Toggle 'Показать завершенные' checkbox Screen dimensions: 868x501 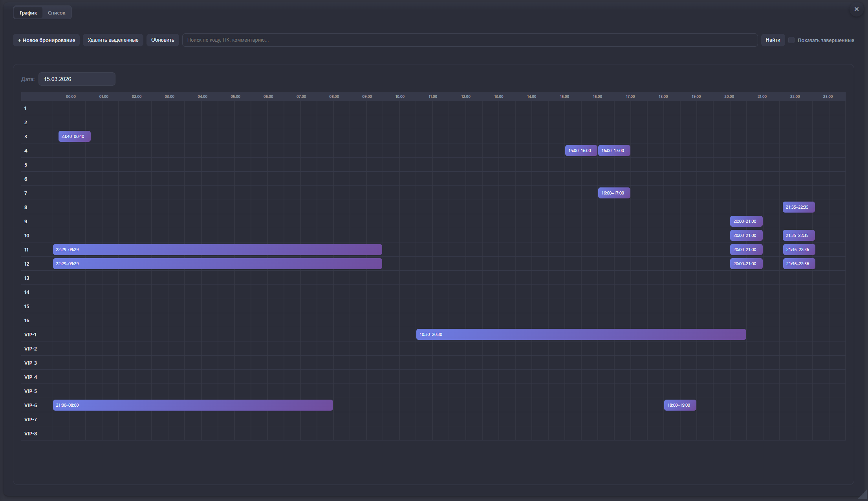click(791, 40)
